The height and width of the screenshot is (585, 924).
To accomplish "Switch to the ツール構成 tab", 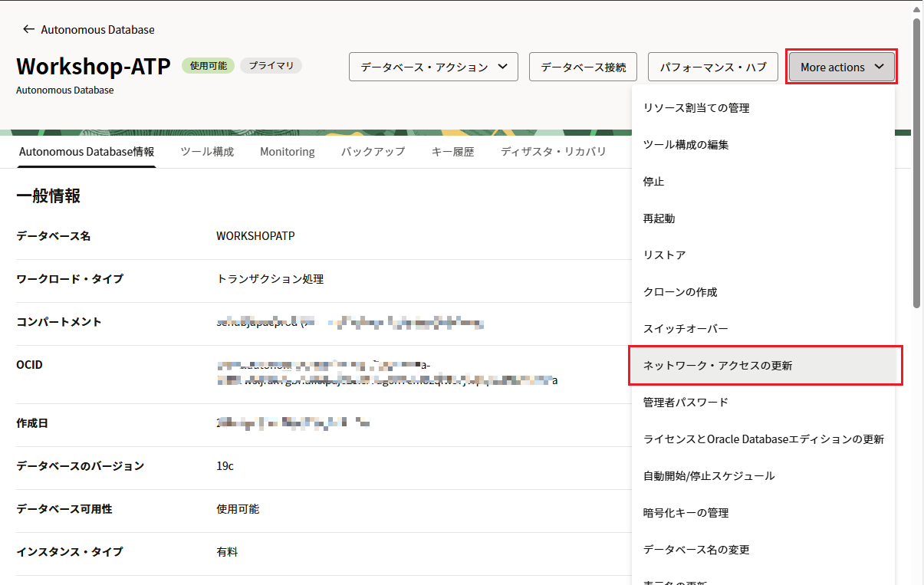I will [207, 152].
